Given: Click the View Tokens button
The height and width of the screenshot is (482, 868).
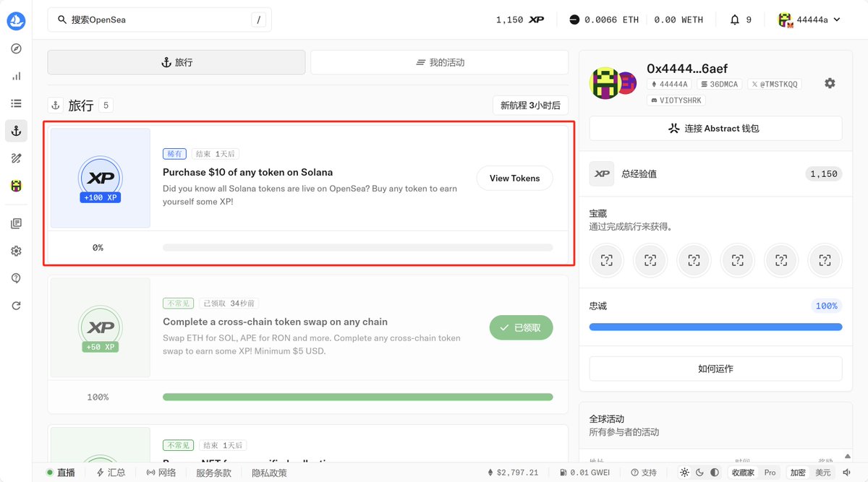Looking at the screenshot, I should coord(514,178).
